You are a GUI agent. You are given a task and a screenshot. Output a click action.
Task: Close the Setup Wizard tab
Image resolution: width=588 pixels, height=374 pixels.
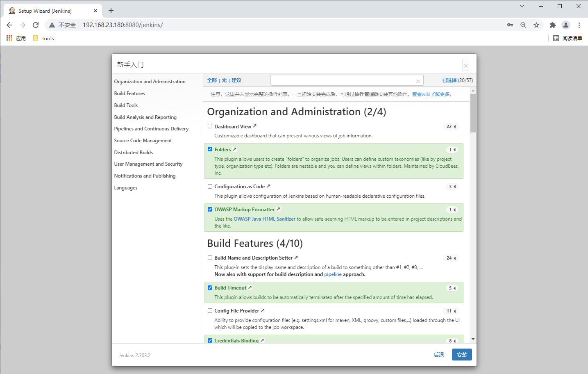[x=95, y=11]
